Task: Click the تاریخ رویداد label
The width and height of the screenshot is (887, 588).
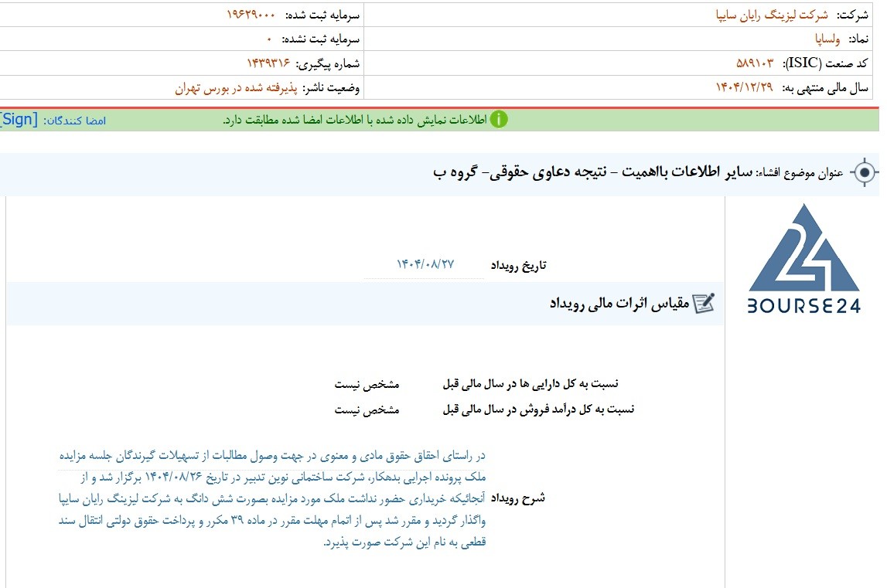Action: click(518, 265)
